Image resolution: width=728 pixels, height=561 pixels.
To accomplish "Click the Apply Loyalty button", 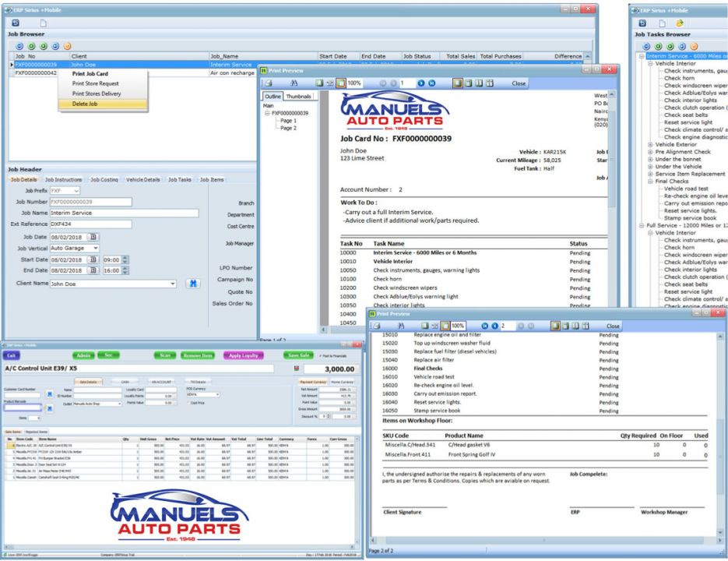I will 243,355.
